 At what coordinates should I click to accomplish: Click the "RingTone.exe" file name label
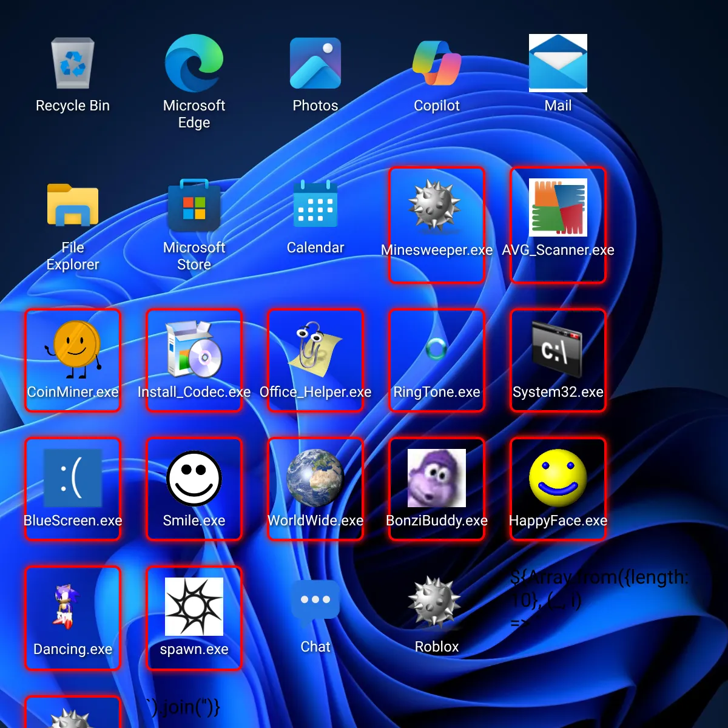pos(437,392)
